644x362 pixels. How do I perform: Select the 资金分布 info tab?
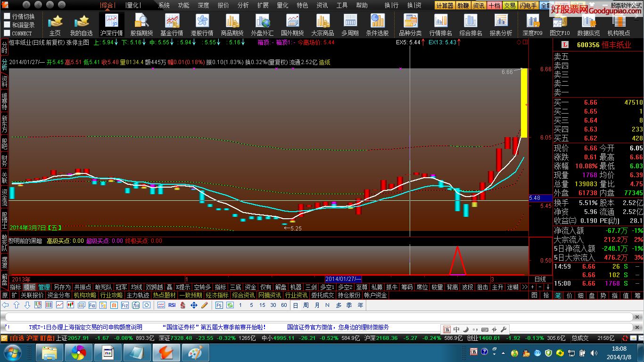point(58,295)
